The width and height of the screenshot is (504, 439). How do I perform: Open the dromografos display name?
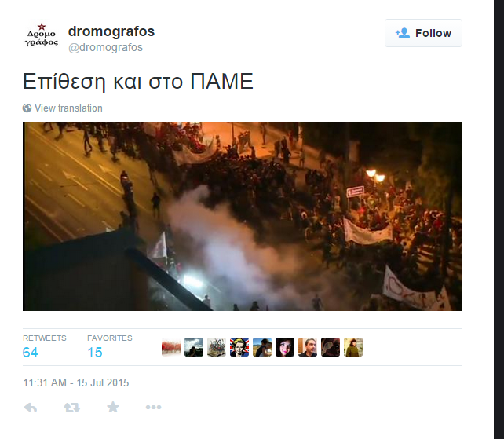point(111,31)
